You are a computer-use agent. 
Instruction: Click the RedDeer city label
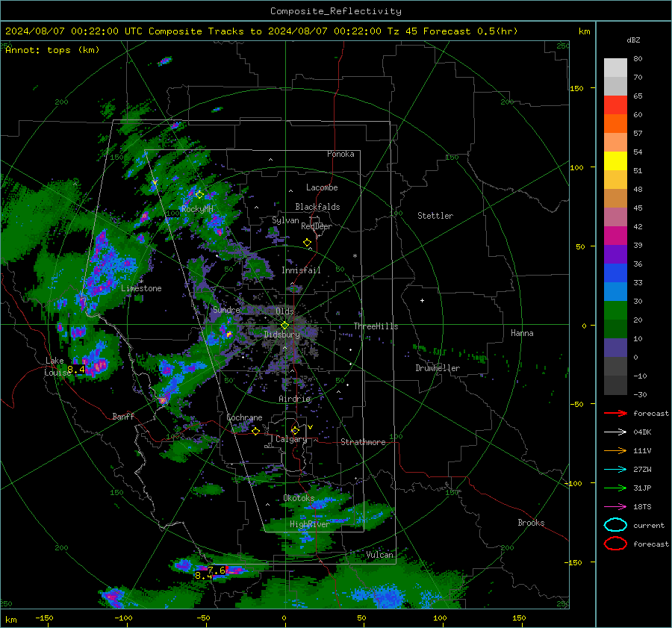317,226
